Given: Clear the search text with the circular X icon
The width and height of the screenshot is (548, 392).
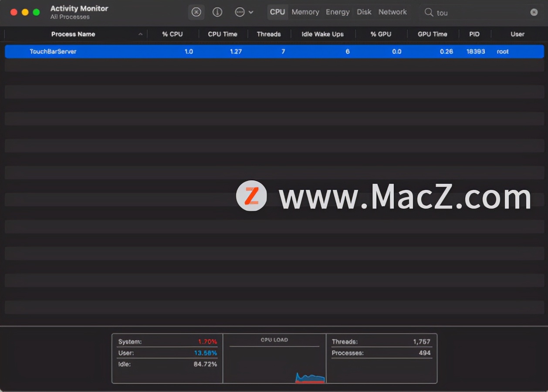Looking at the screenshot, I should tap(534, 12).
